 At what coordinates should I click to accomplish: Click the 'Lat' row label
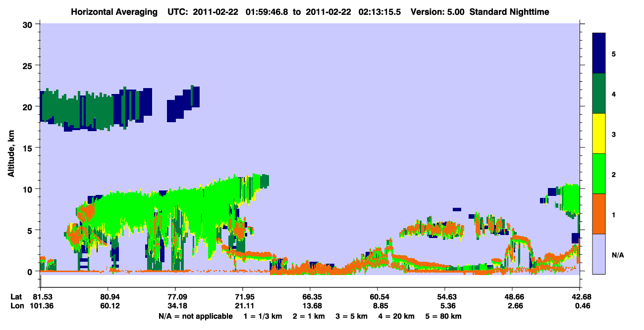click(x=16, y=297)
